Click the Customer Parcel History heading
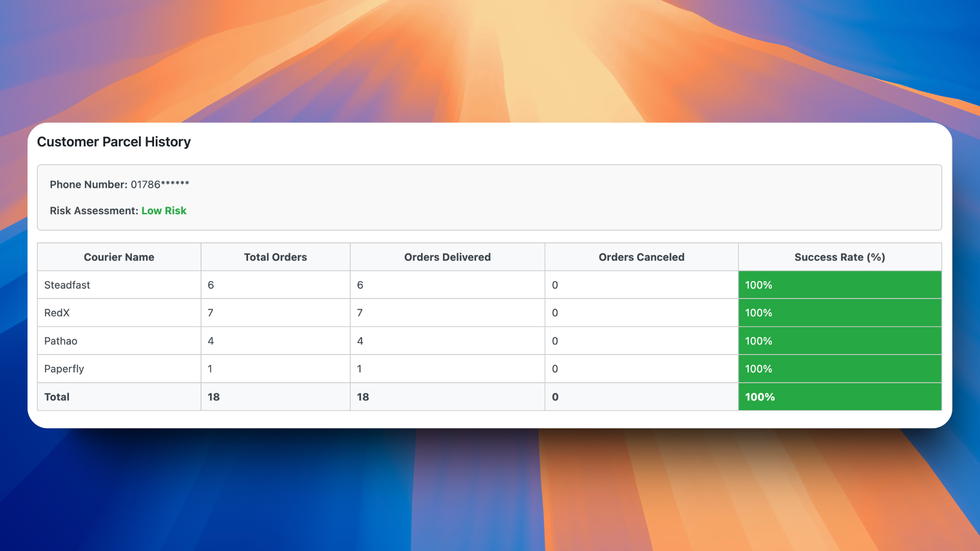The width and height of the screenshot is (980, 551). point(114,142)
